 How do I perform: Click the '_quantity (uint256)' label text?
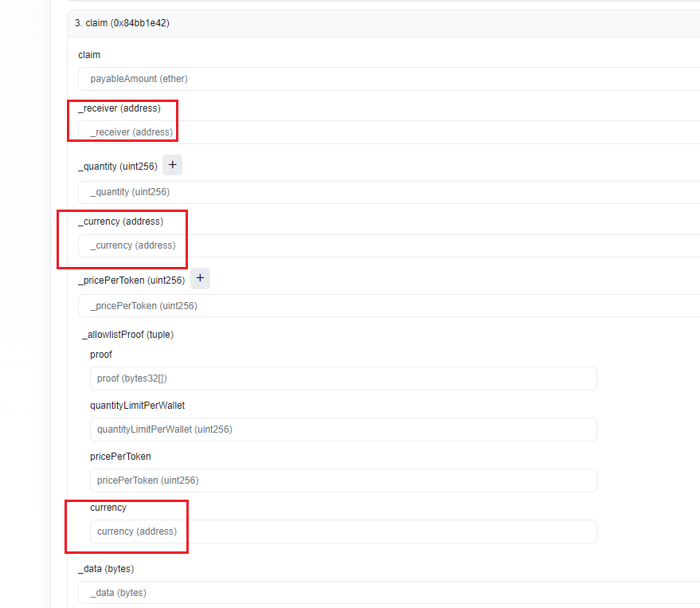[x=118, y=167]
